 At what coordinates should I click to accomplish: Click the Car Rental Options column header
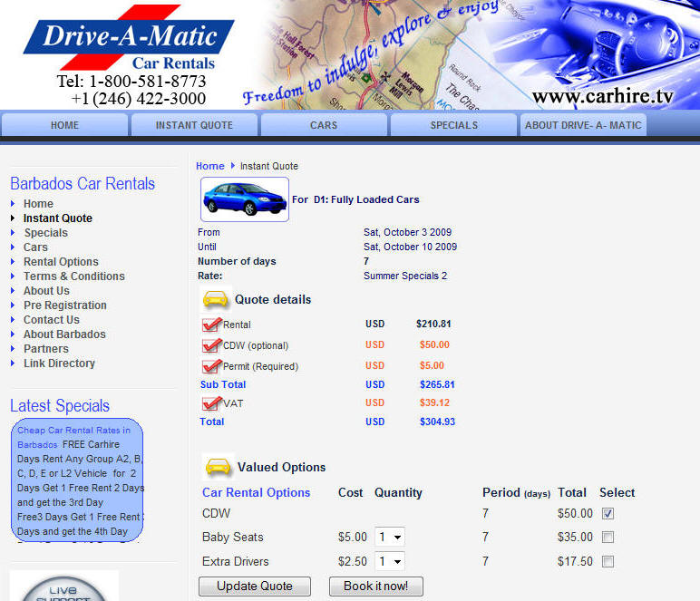click(257, 492)
